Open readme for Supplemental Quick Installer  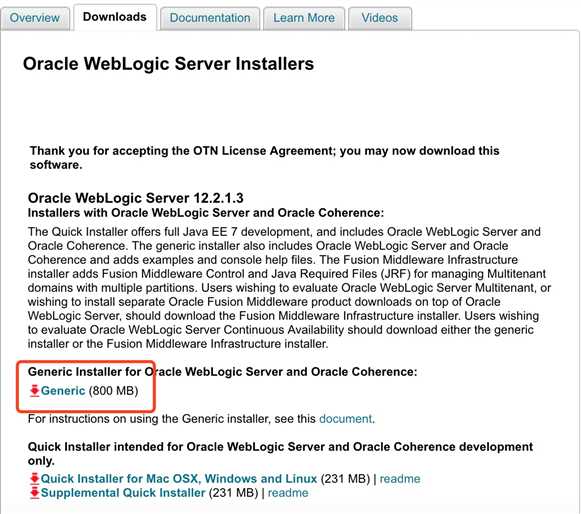coord(288,493)
